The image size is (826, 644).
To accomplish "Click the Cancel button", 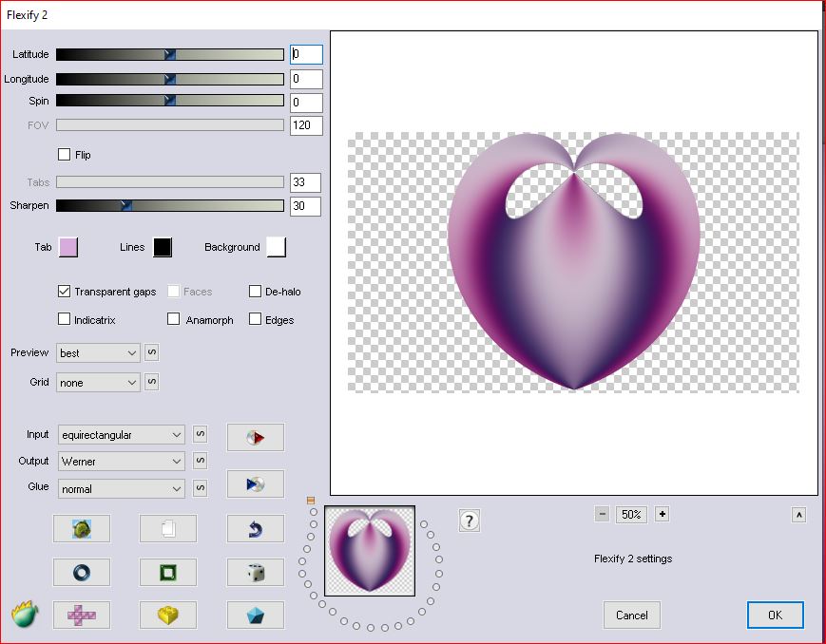I will [631, 616].
